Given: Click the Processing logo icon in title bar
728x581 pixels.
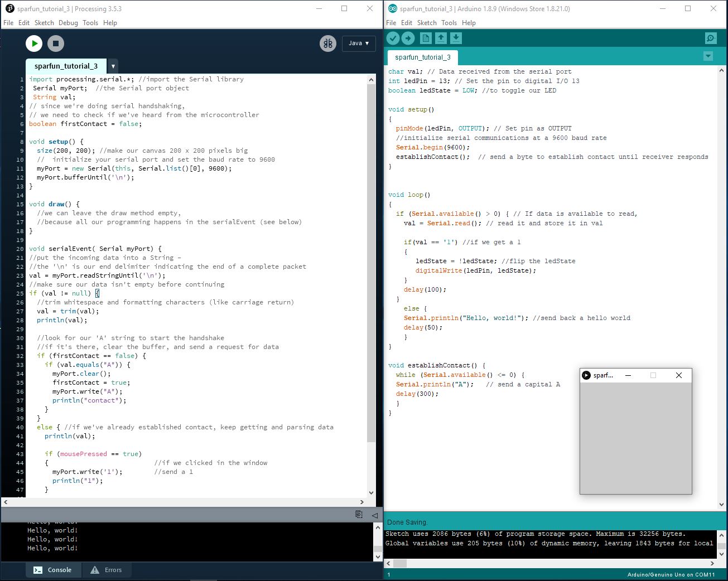Looking at the screenshot, I should [9, 9].
